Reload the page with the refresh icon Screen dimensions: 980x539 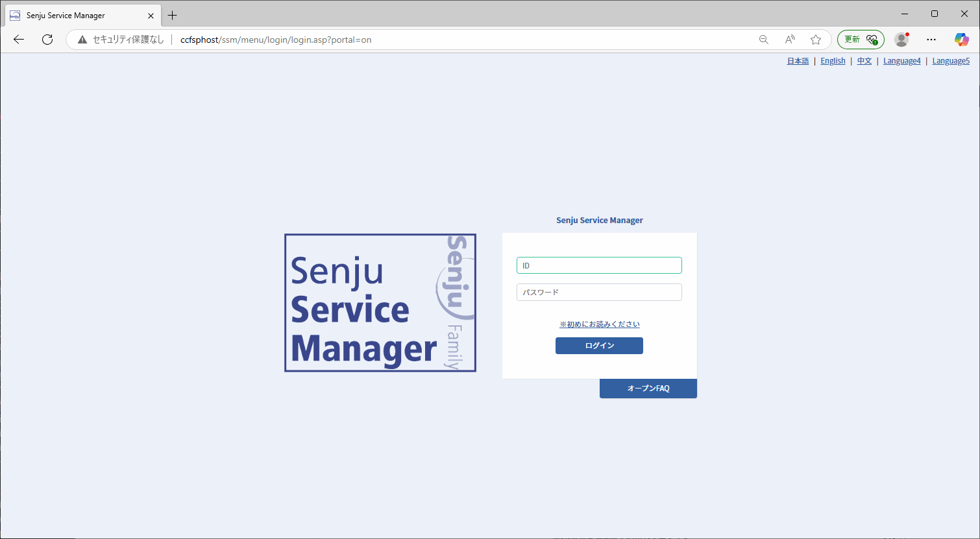pyautogui.click(x=47, y=40)
